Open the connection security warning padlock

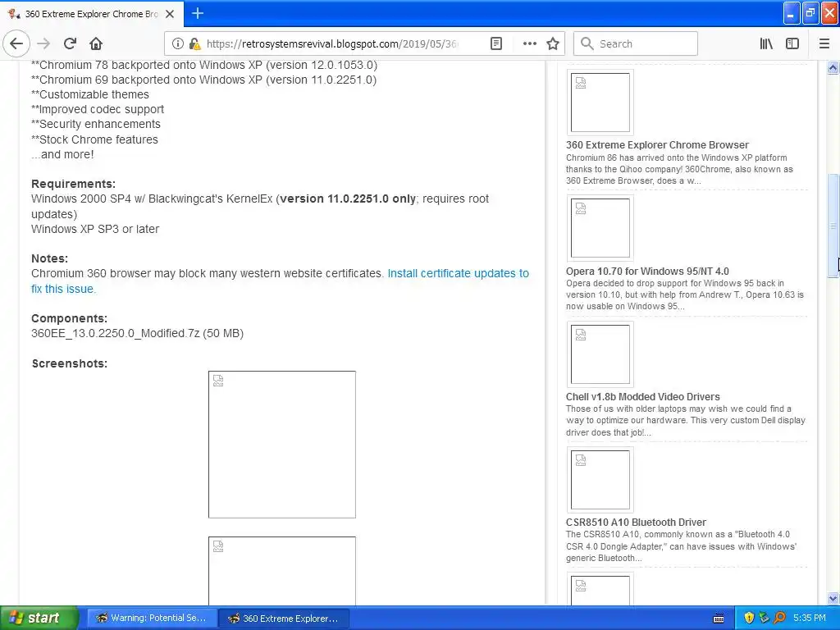point(194,44)
